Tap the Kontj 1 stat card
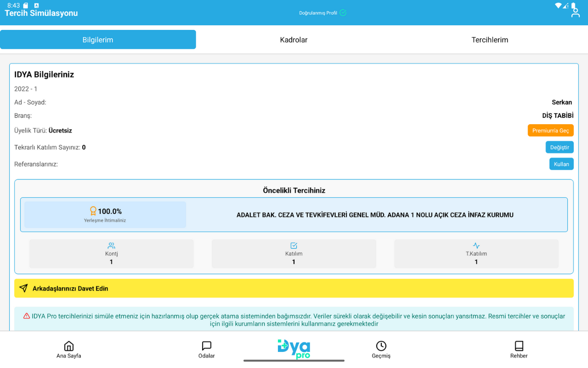This screenshot has width=588, height=368. (112, 253)
